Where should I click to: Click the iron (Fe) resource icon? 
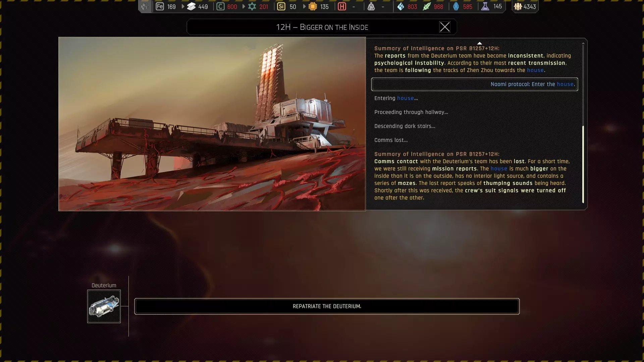[160, 6]
